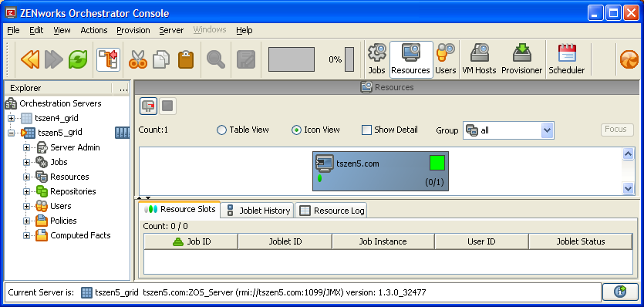Click the resource pane scroll up arrow
Image resolution: width=644 pixels, height=307 pixels.
pyautogui.click(x=629, y=154)
